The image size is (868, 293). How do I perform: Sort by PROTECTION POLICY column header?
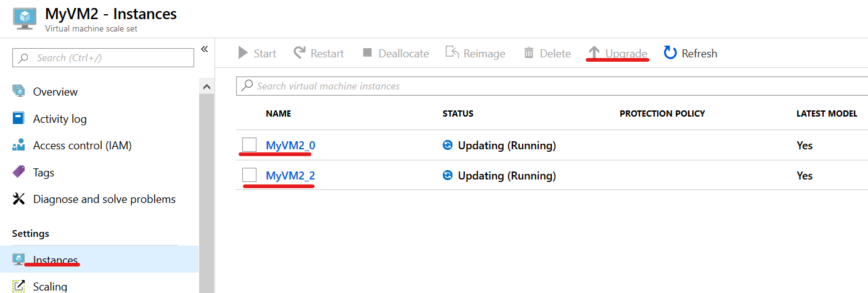pyautogui.click(x=662, y=113)
